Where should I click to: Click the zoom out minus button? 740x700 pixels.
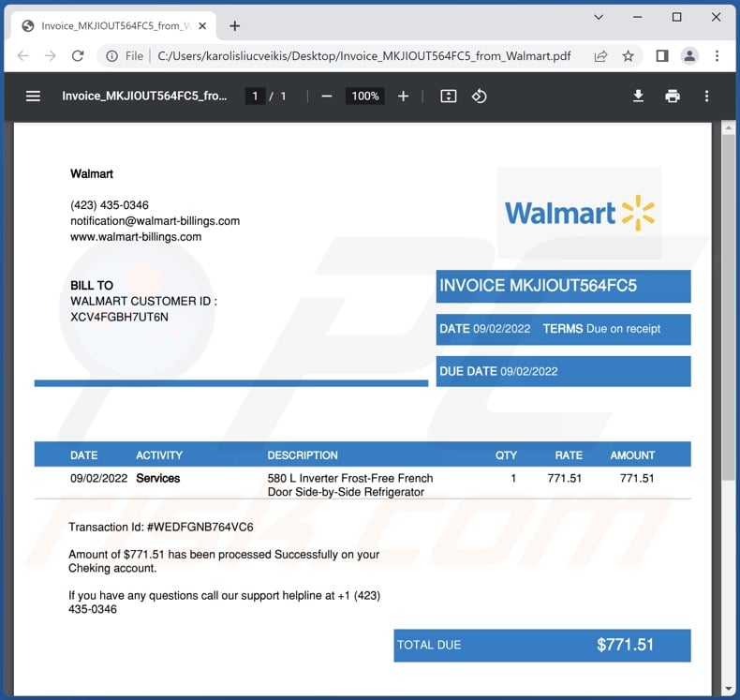click(327, 97)
